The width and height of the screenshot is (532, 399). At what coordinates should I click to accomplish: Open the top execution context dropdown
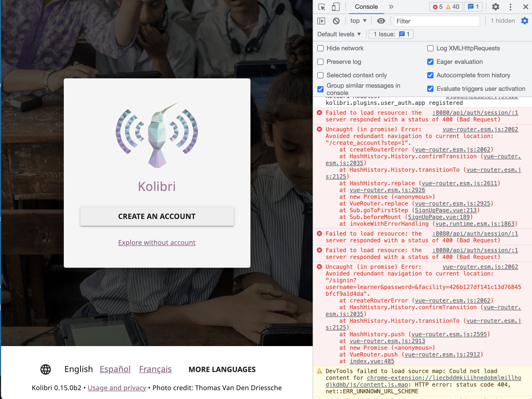pyautogui.click(x=358, y=21)
